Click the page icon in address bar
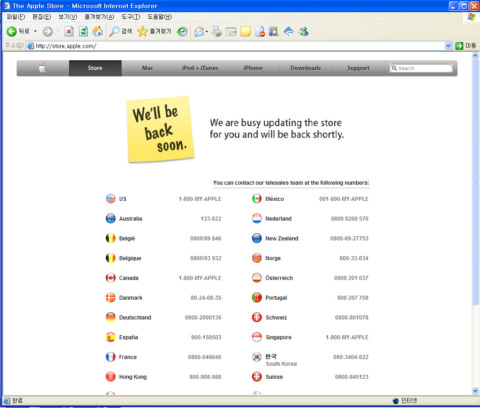Viewport: 480px width, 408px height. (x=30, y=46)
